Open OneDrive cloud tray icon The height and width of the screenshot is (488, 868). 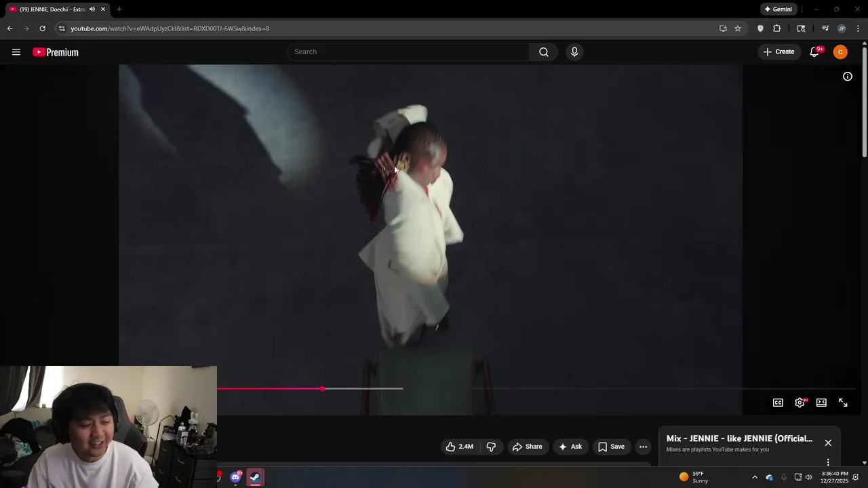tap(770, 477)
